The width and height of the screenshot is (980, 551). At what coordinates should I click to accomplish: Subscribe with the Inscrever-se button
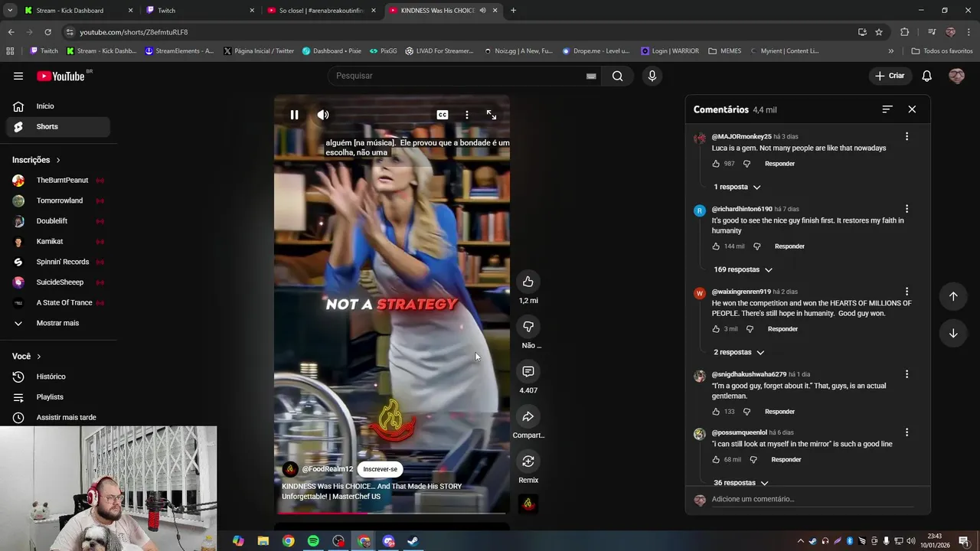[381, 469]
